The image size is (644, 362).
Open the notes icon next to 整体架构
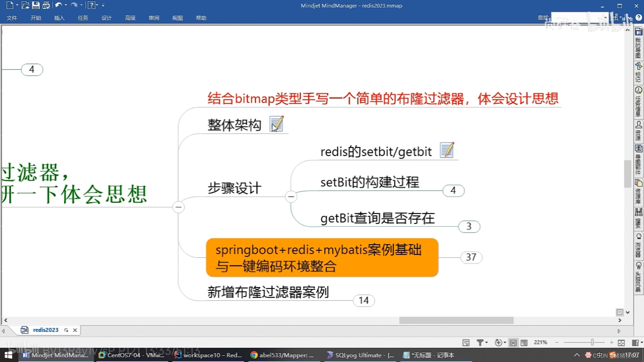point(277,124)
